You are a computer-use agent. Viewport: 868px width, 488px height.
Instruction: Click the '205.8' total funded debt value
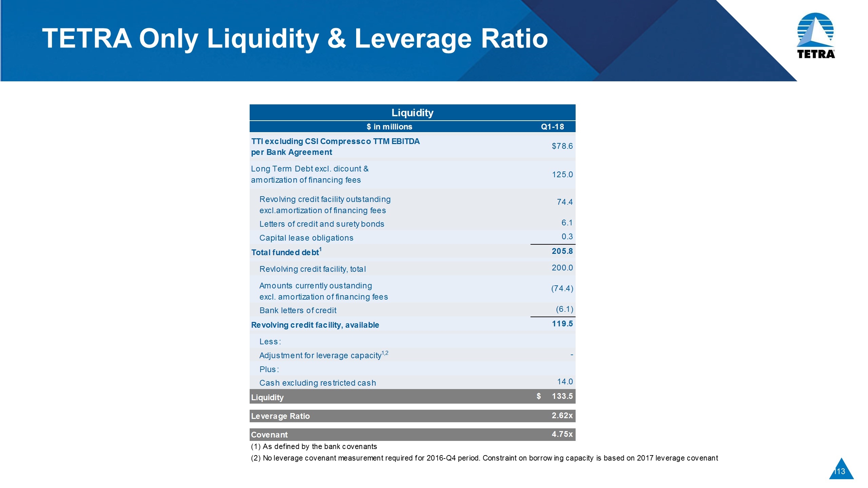pos(562,251)
